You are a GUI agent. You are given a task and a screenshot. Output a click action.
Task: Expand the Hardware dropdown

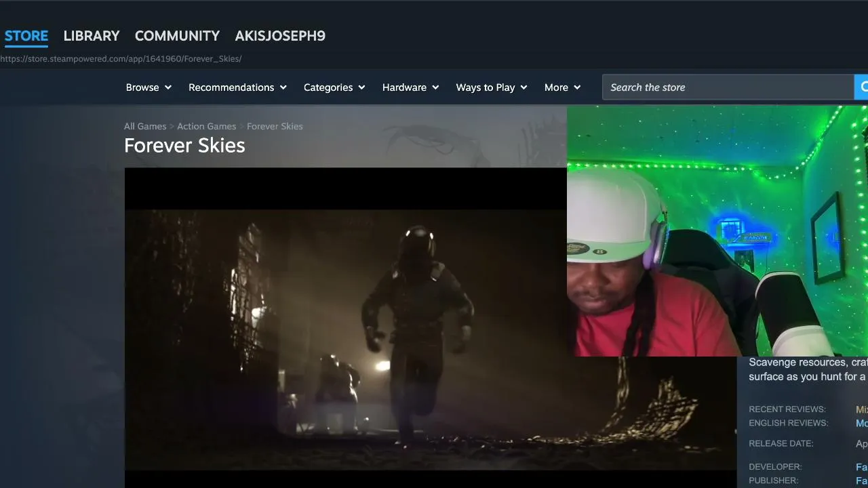click(410, 87)
